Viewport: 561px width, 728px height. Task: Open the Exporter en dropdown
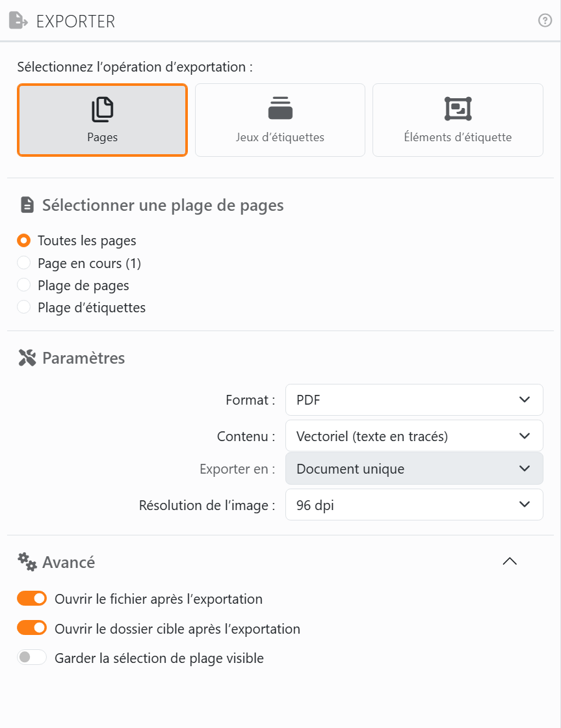414,468
